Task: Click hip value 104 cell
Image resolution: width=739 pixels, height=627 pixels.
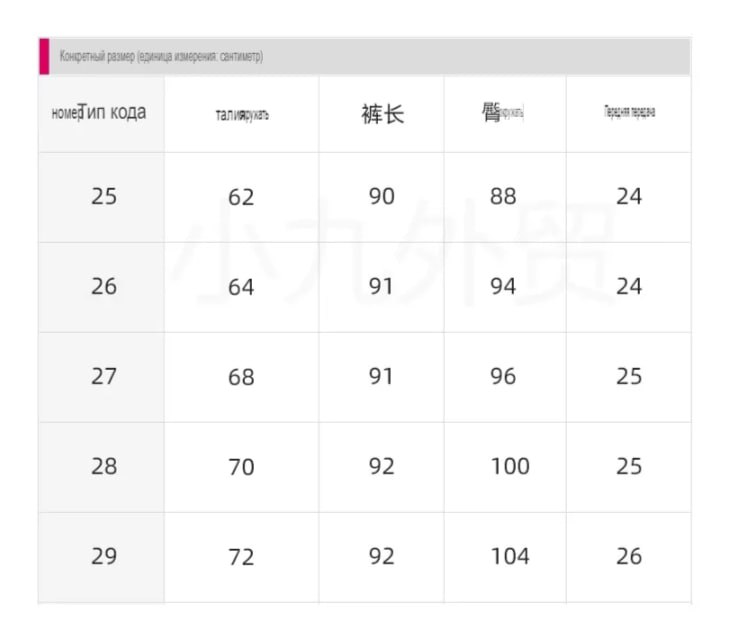Action: (x=505, y=557)
